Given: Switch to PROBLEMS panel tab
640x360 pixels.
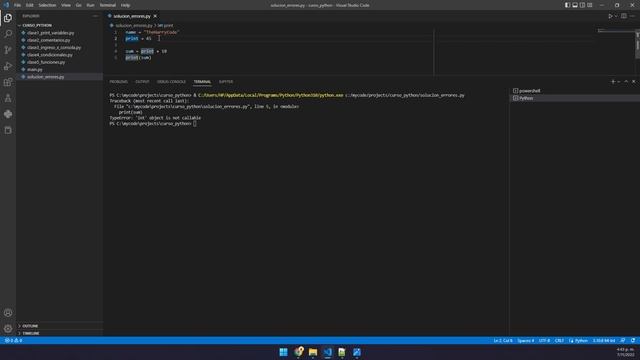Looking at the screenshot, I should [118, 82].
